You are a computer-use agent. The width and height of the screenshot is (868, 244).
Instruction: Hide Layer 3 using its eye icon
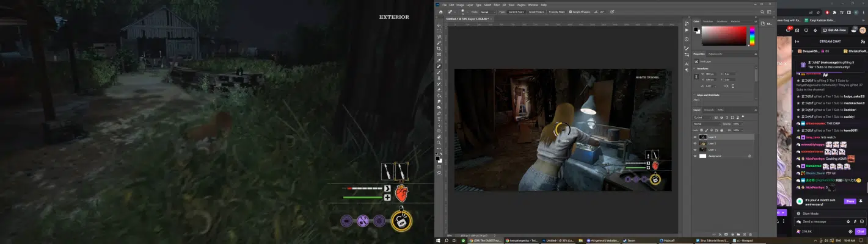point(695,137)
